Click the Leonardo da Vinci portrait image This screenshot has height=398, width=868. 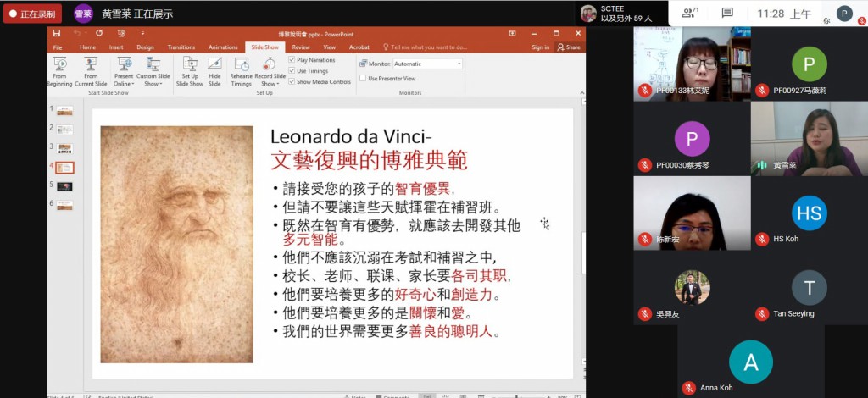tap(176, 245)
